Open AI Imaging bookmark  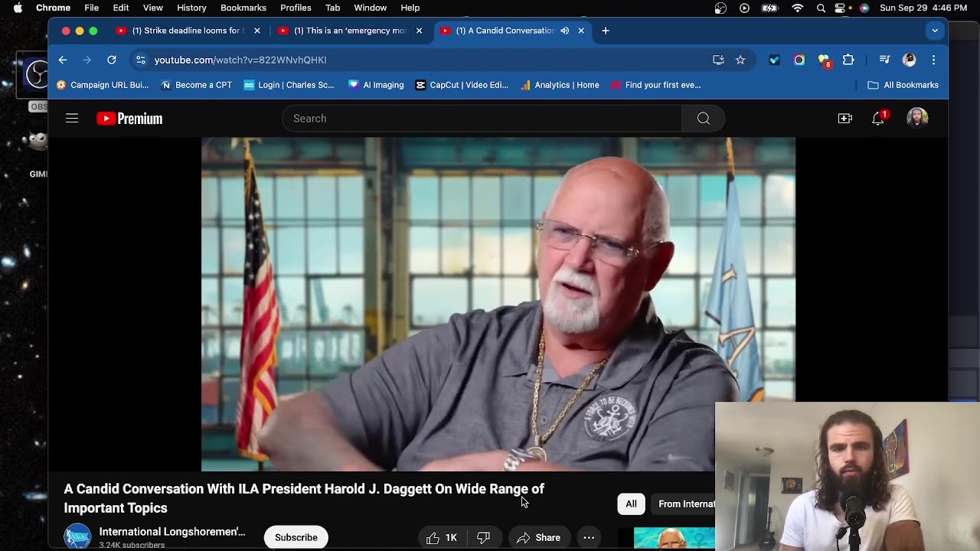(x=375, y=85)
